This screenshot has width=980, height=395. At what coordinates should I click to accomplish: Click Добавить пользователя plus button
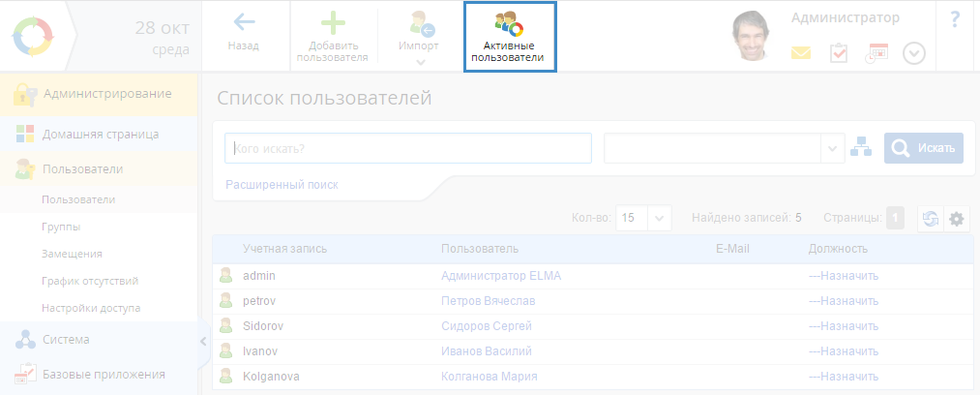(x=333, y=38)
